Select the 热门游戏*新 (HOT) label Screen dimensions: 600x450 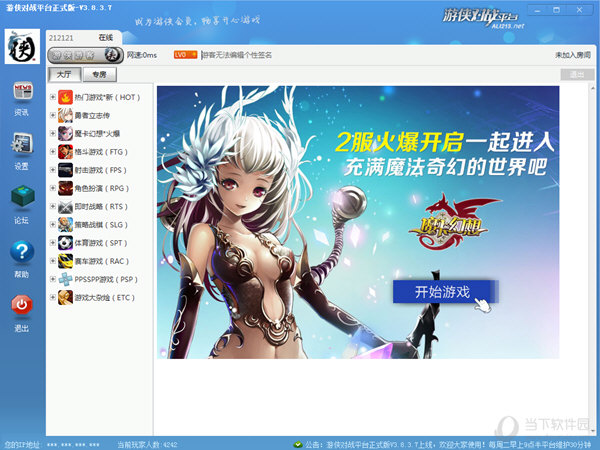coord(107,98)
